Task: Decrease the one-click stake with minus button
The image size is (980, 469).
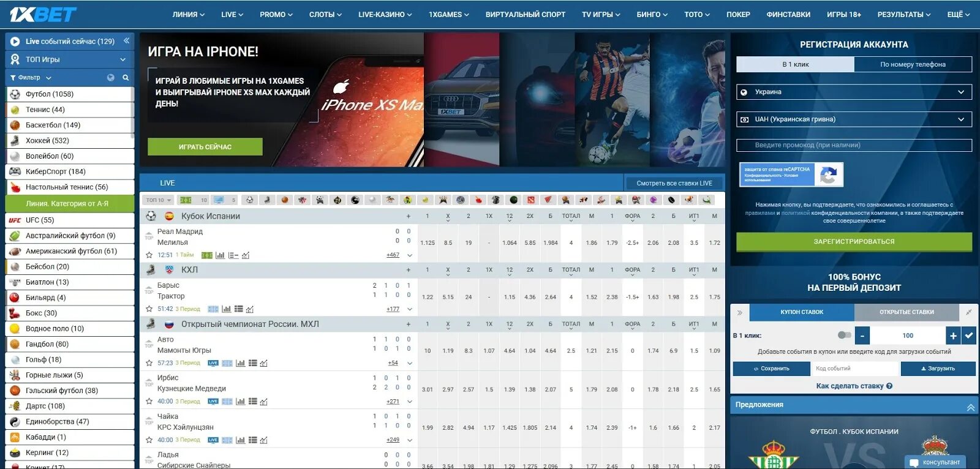Action: 862,336
